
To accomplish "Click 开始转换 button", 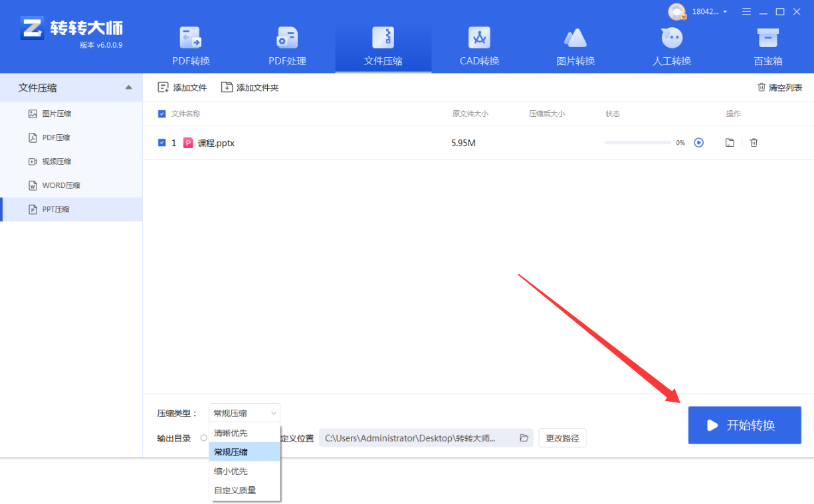I will (x=744, y=425).
